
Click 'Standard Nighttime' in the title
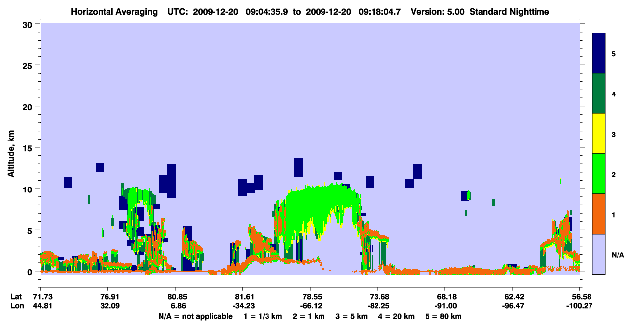[509, 11]
